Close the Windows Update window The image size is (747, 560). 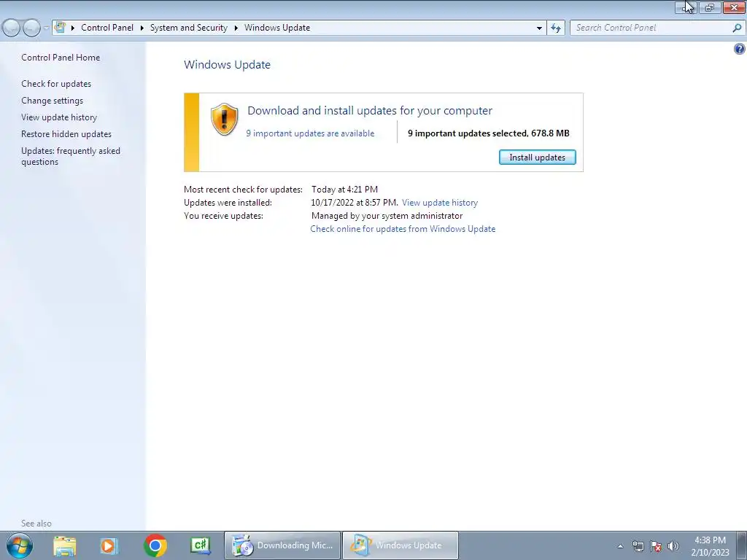click(734, 7)
